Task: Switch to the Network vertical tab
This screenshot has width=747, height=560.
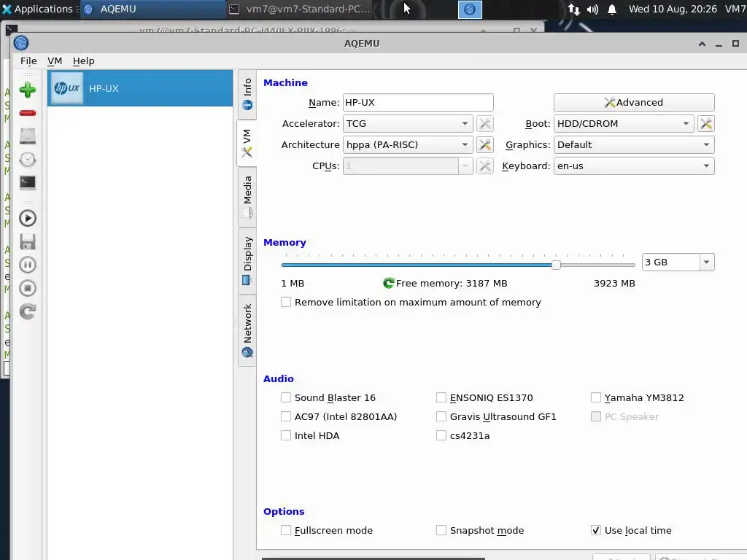Action: coord(247,330)
